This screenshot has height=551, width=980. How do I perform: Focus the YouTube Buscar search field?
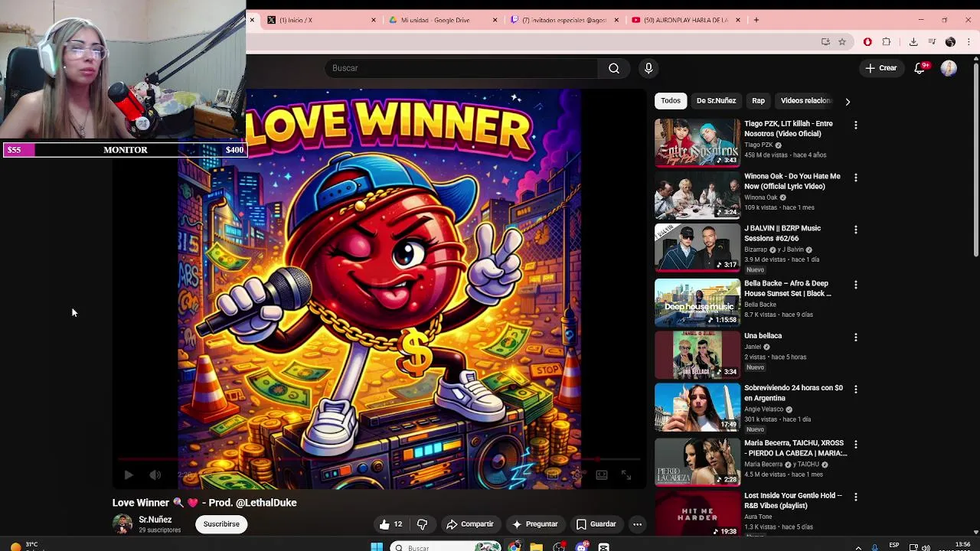coord(462,68)
